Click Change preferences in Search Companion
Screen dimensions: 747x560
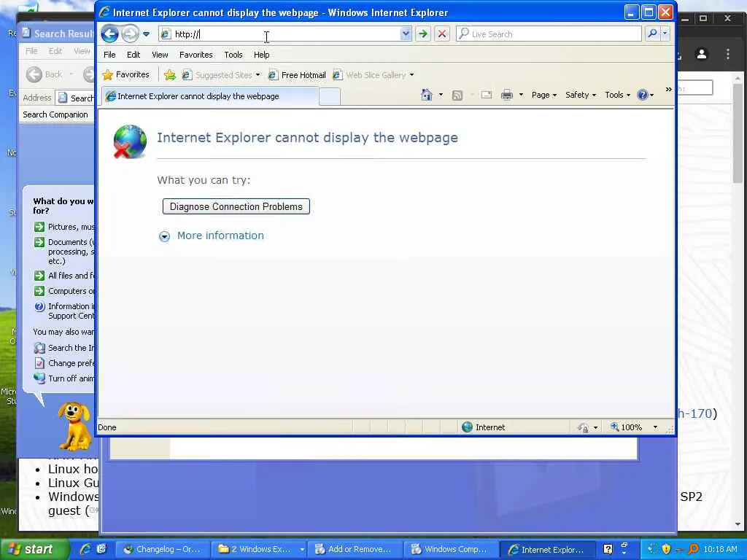click(x=64, y=363)
